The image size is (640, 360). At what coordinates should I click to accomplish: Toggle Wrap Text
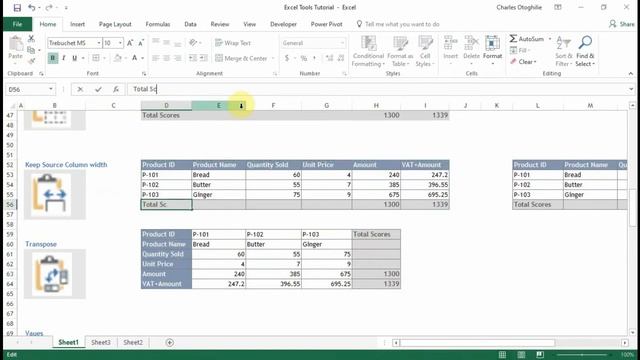click(233, 43)
